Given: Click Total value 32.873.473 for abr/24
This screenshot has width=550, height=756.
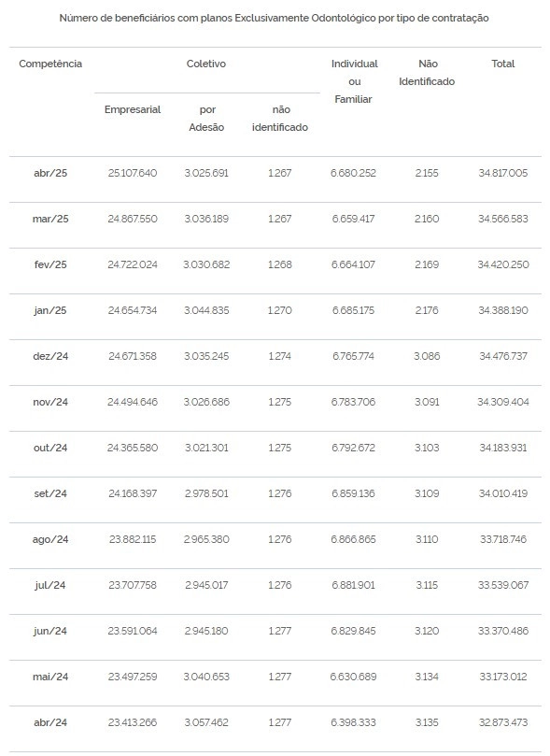Looking at the screenshot, I should 502,722.
